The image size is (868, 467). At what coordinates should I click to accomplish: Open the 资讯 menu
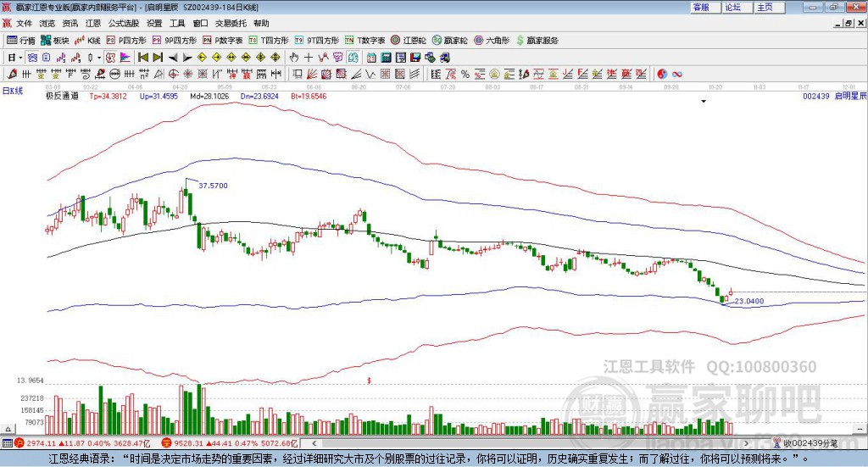[x=70, y=23]
